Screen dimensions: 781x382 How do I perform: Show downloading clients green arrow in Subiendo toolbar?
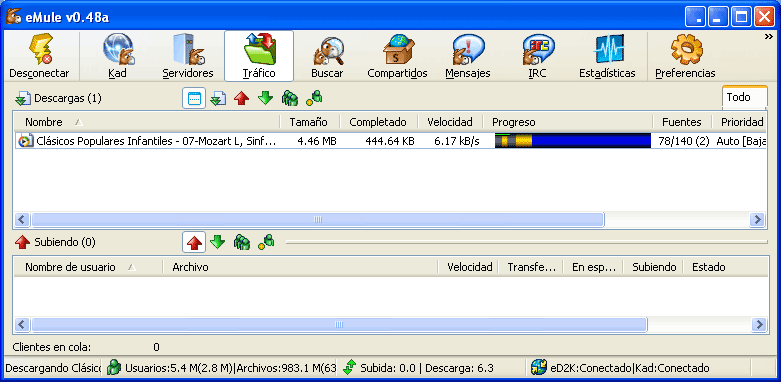coord(218,243)
